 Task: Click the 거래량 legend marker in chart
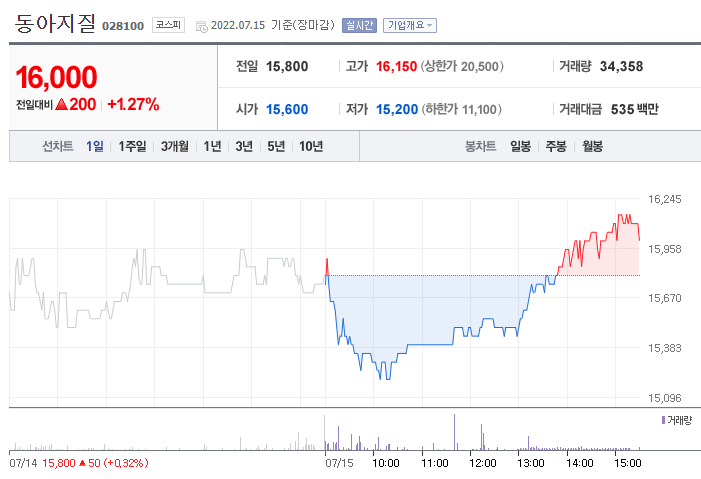pyautogui.click(x=663, y=420)
